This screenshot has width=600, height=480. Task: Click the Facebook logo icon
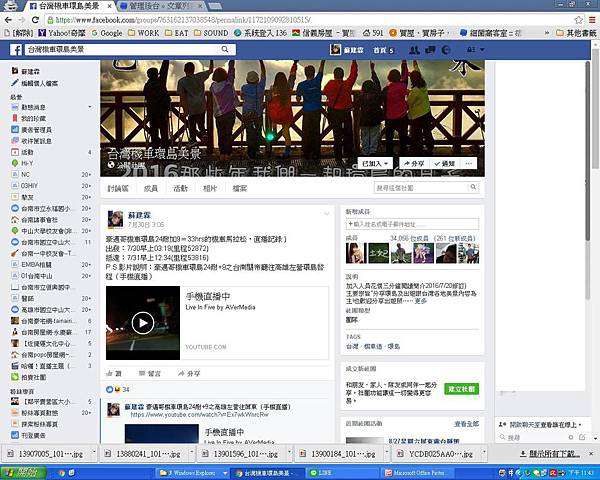pyautogui.click(x=16, y=50)
